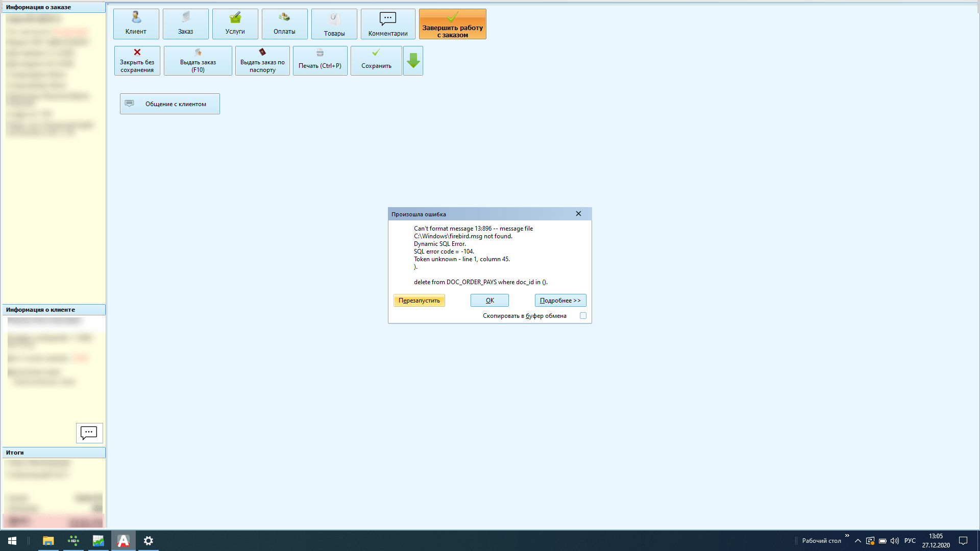Open the Комментарии section
Screen dimensions: 980x551
click(388, 24)
